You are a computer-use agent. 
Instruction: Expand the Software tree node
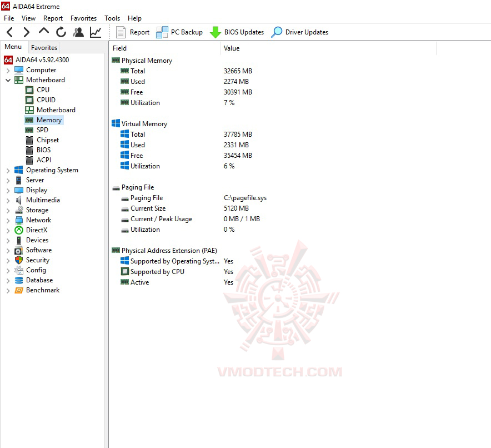[8, 251]
